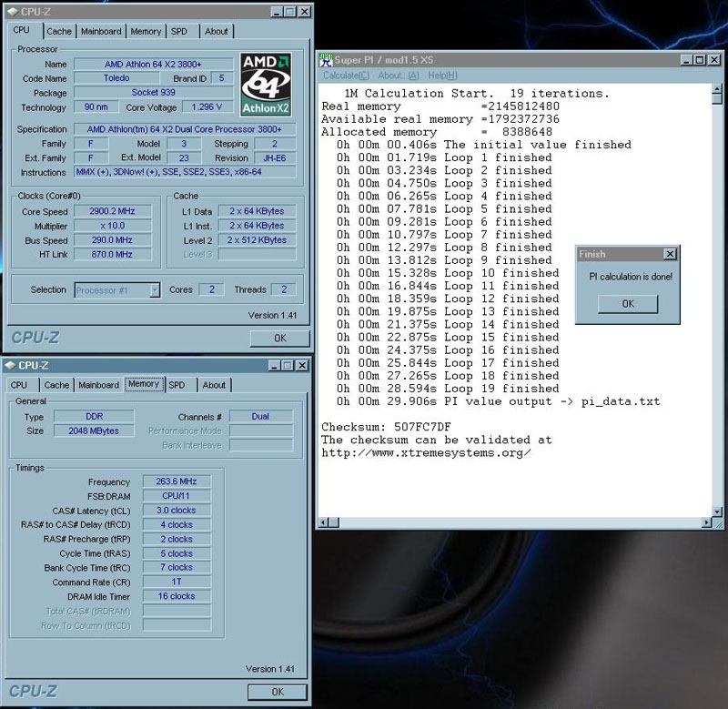The width and height of the screenshot is (728, 709).
Task: Click the FSB:DRAM value CPU/11
Action: [x=177, y=496]
